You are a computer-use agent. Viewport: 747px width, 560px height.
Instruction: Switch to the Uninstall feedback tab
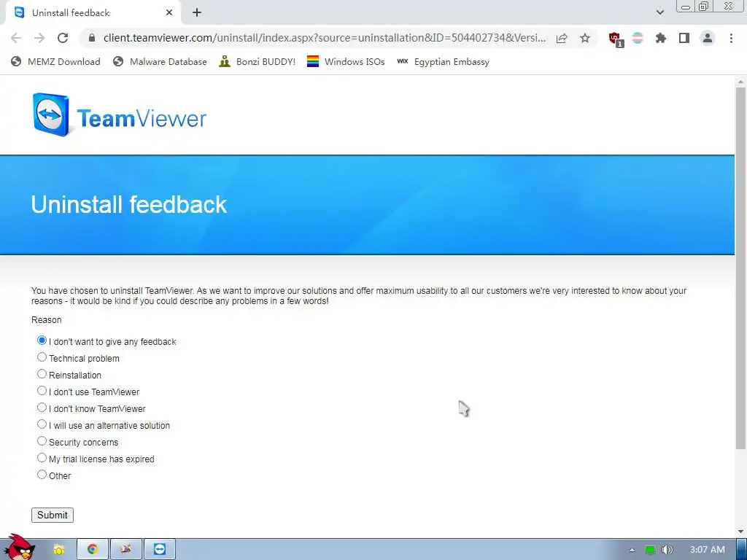point(93,13)
